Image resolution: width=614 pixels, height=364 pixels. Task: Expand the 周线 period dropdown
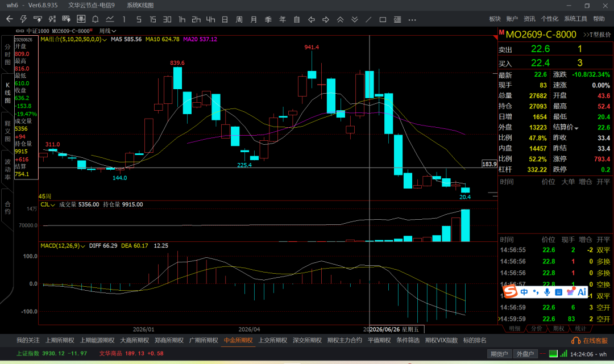[107, 31]
